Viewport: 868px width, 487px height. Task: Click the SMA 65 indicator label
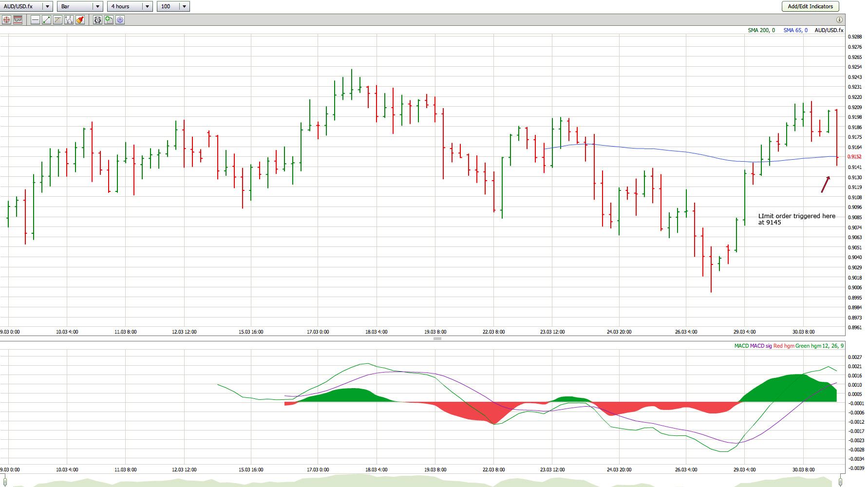795,30
